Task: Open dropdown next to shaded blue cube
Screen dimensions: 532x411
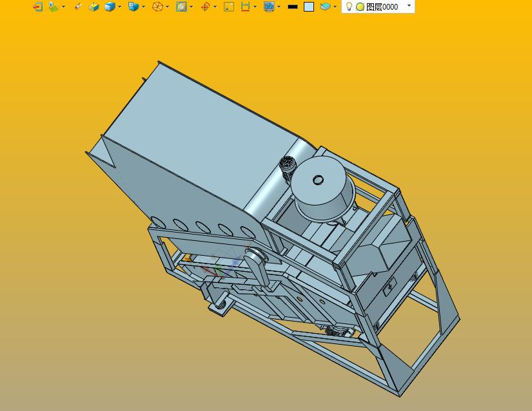Action: click(119, 7)
